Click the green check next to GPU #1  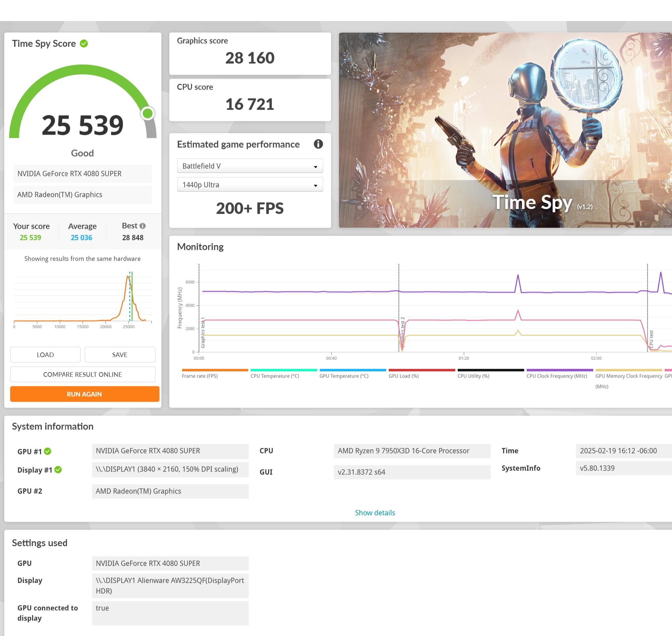(48, 451)
